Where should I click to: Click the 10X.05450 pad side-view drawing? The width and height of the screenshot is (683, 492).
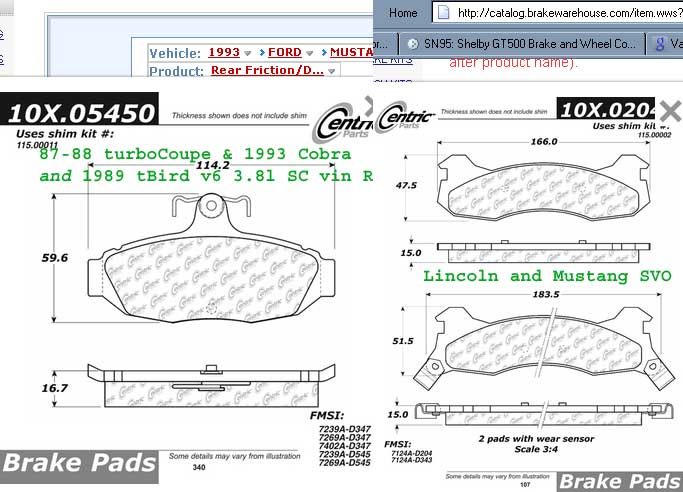(x=212, y=385)
